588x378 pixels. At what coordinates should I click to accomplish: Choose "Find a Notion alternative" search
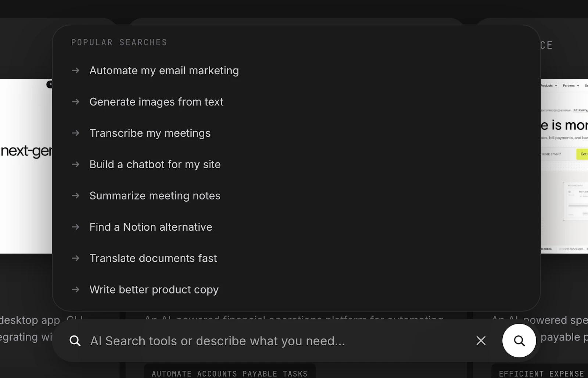151,227
